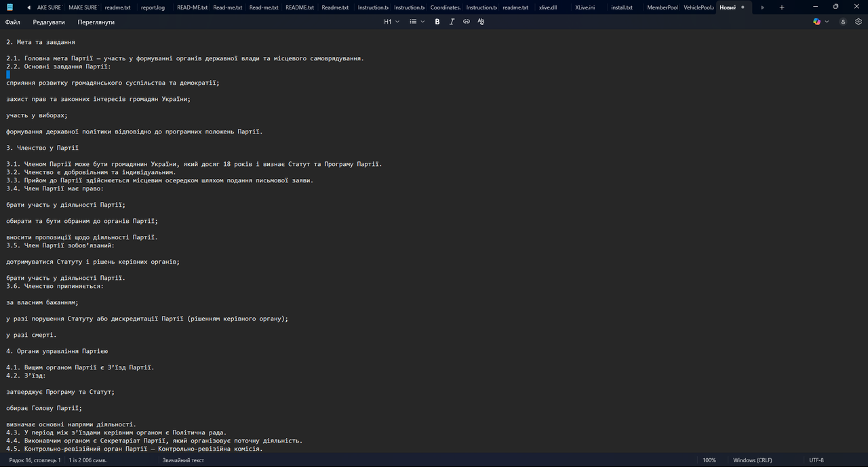868x467 pixels.
Task: Open the account profile icon
Action: [844, 22]
